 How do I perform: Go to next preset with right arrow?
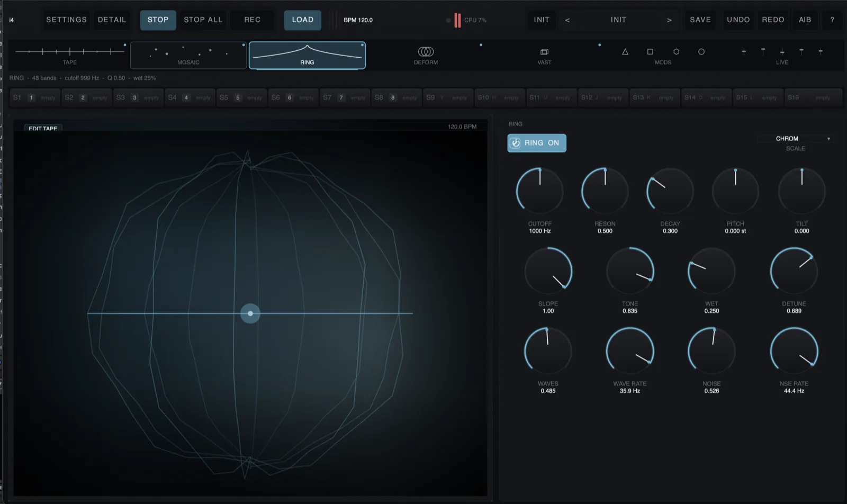click(669, 20)
